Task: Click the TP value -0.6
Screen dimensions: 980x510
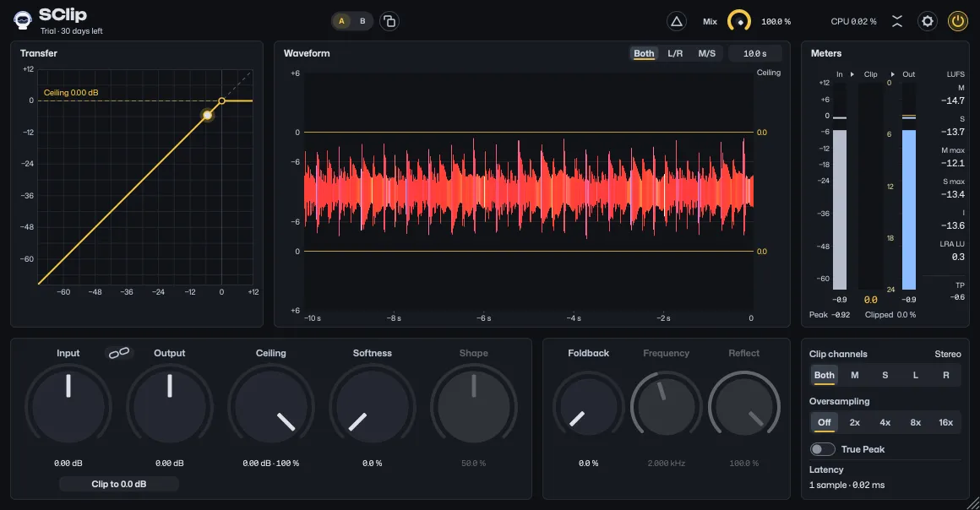Action: 957,297
